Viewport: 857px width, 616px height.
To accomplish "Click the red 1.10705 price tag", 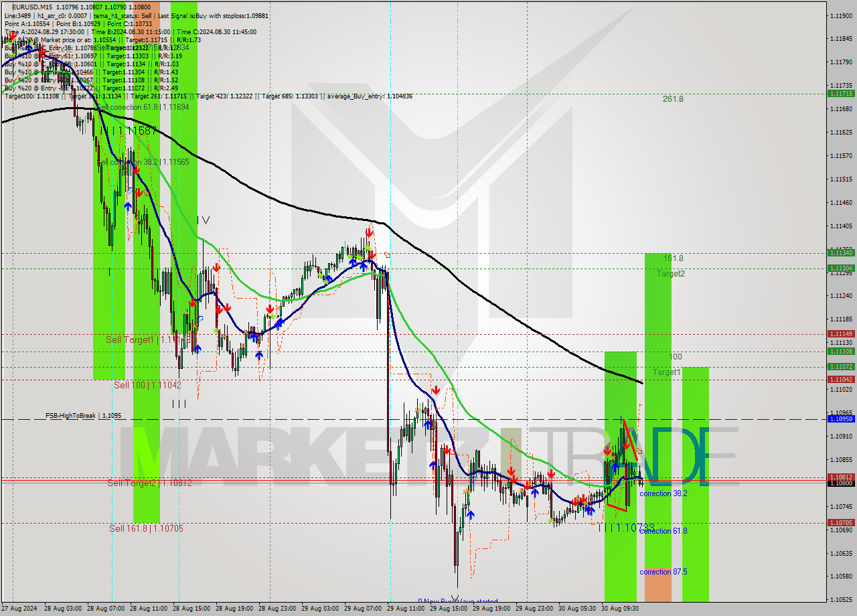I will (841, 522).
